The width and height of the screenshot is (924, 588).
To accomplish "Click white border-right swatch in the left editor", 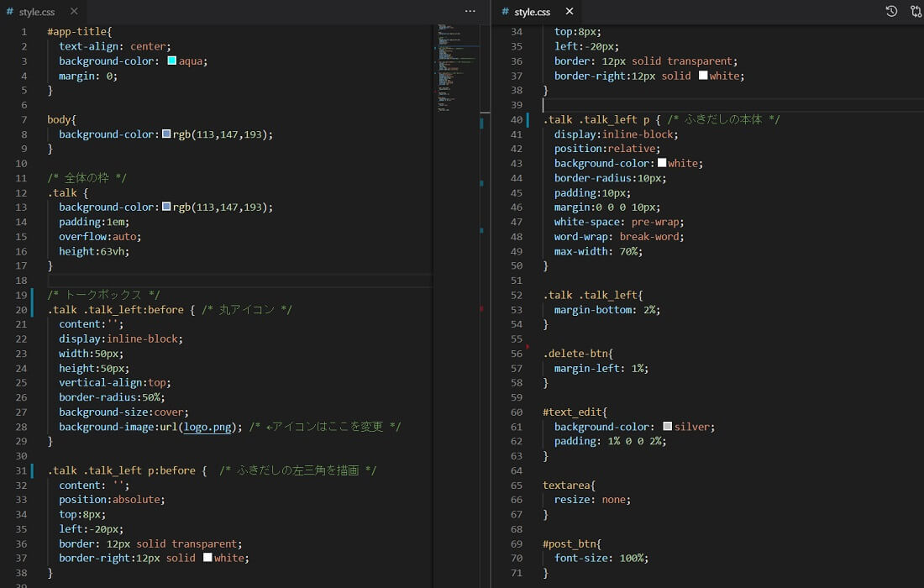I will pyautogui.click(x=207, y=558).
